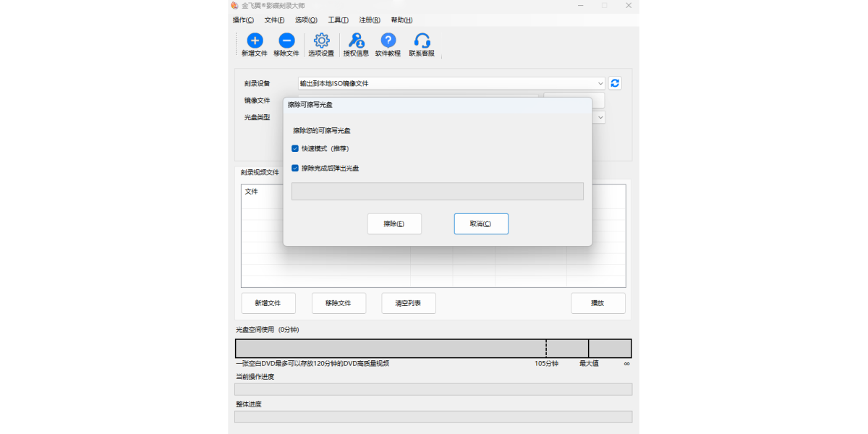Click the 取消(C) button in dialog
This screenshot has width=868, height=434.
481,224
